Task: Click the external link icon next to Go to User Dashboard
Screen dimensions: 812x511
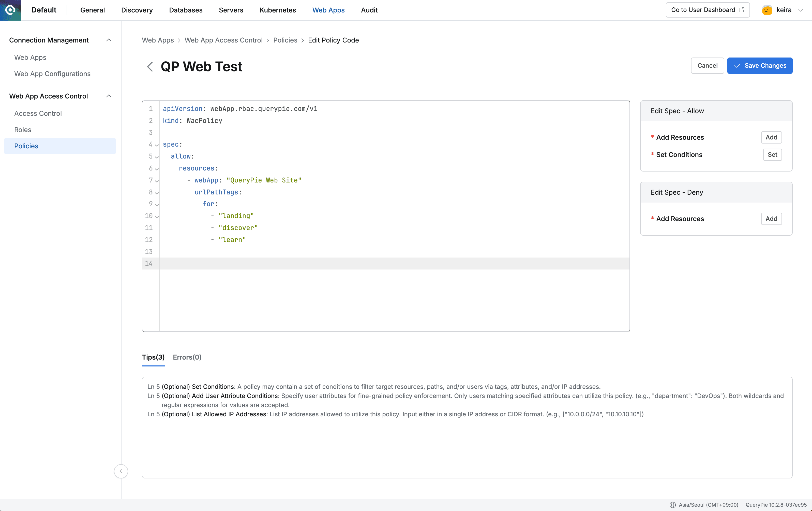Action: 741,10
